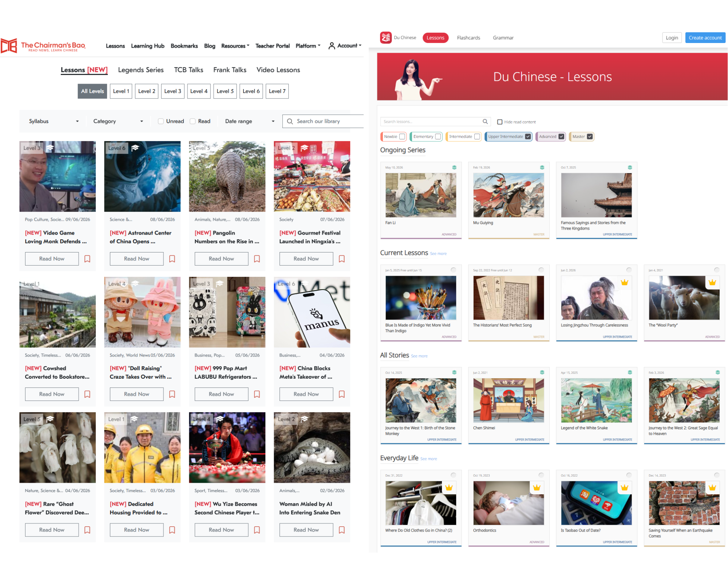This screenshot has height=582, width=728.
Task: Bookmark the Cowshed Converted to Bookstore lesson
Action: coord(87,394)
